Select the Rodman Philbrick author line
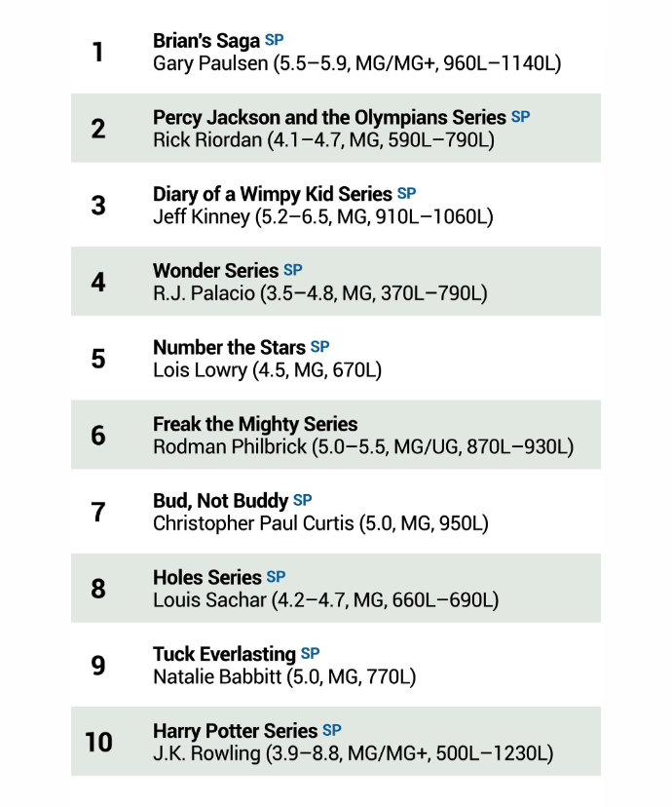The image size is (672, 807). point(363,446)
